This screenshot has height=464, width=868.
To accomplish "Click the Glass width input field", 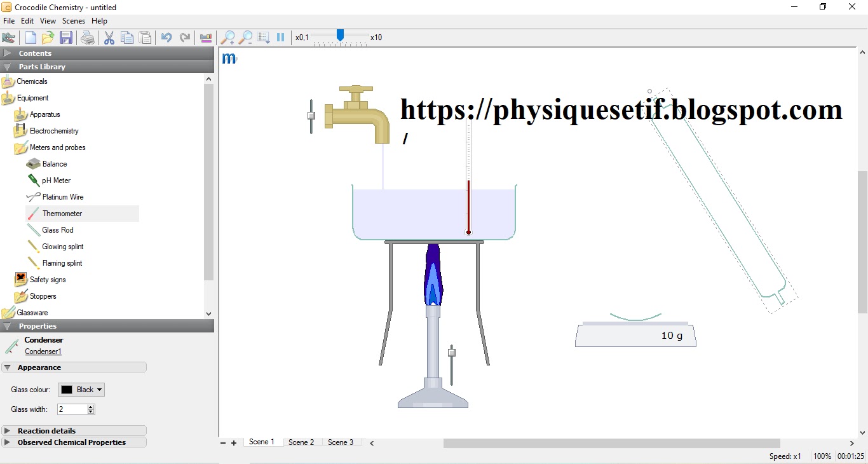I will tap(72, 409).
